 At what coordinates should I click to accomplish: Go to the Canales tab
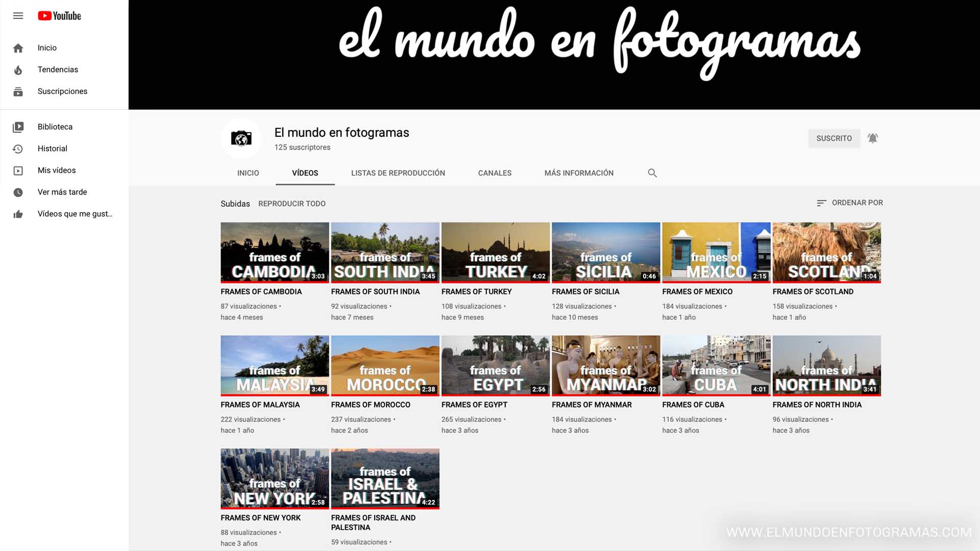point(495,173)
